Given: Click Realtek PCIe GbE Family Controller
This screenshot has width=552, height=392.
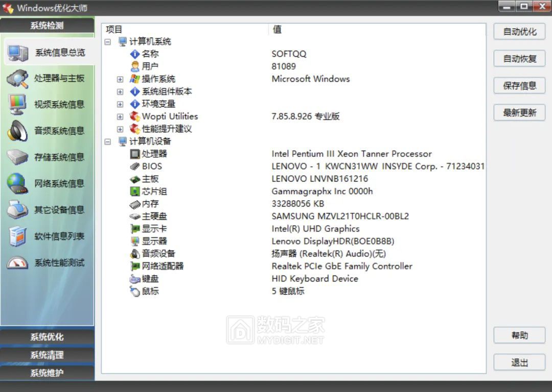Looking at the screenshot, I should 342,266.
